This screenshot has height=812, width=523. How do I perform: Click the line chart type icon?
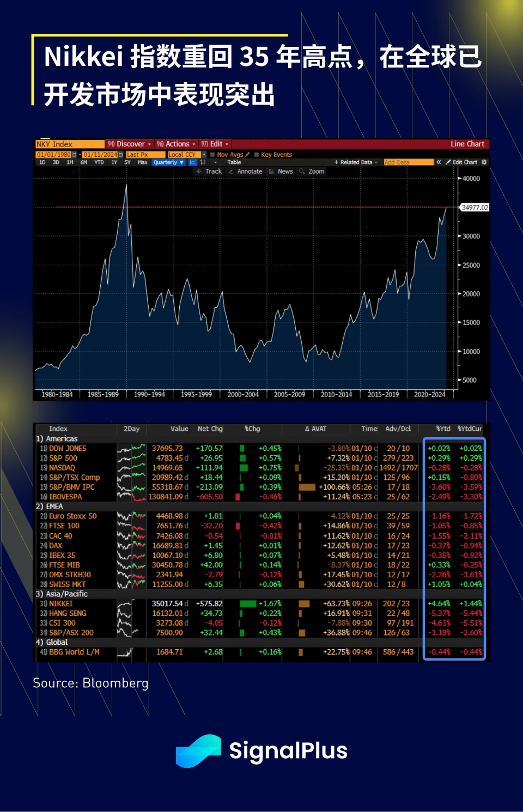pos(193,162)
